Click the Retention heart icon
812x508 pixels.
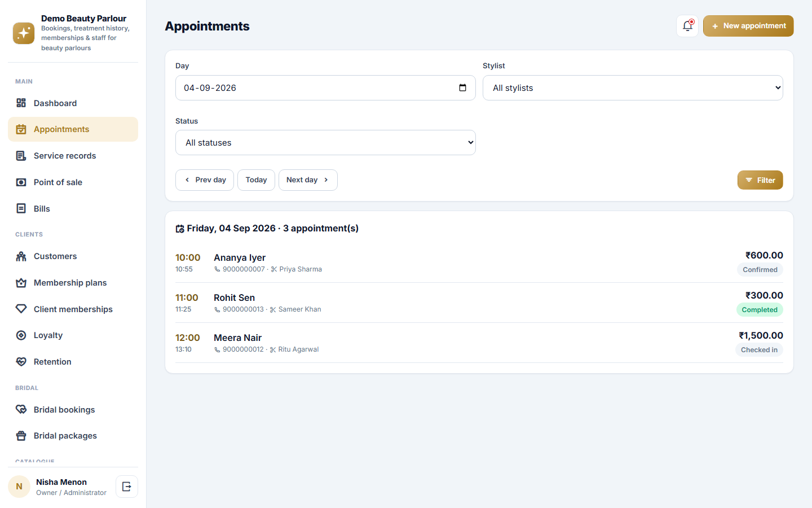[21, 362]
